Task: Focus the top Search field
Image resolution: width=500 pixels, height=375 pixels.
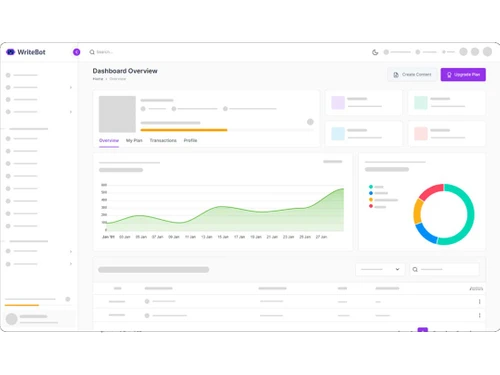Action: point(105,52)
